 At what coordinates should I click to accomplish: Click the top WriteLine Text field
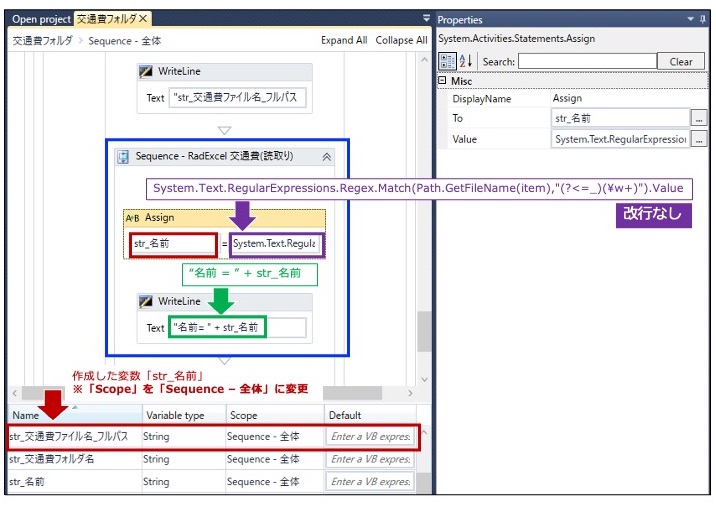coord(237,98)
